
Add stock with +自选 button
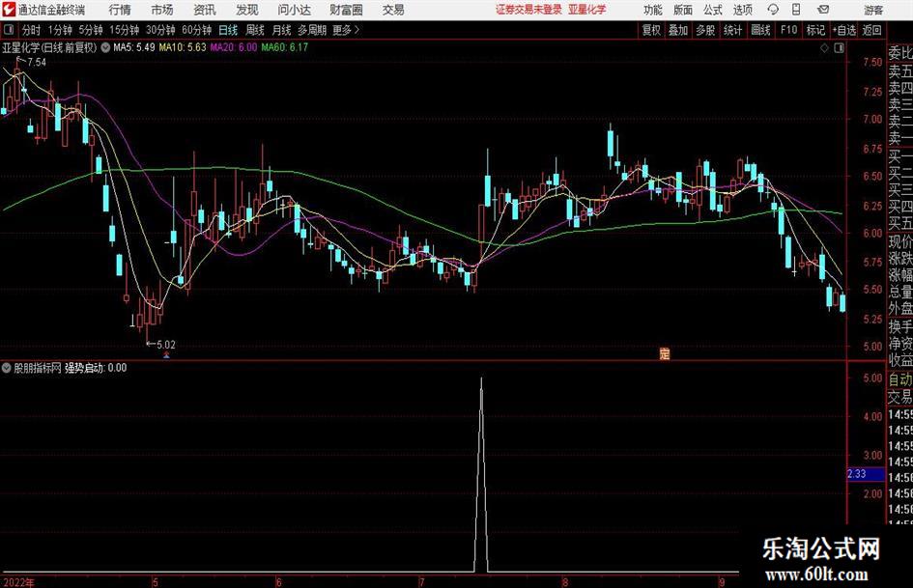coord(844,30)
